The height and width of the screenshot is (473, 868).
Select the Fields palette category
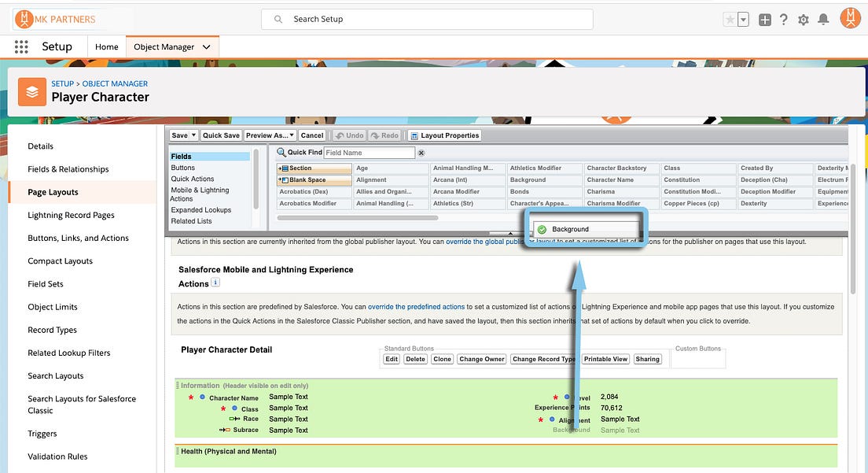coord(210,157)
